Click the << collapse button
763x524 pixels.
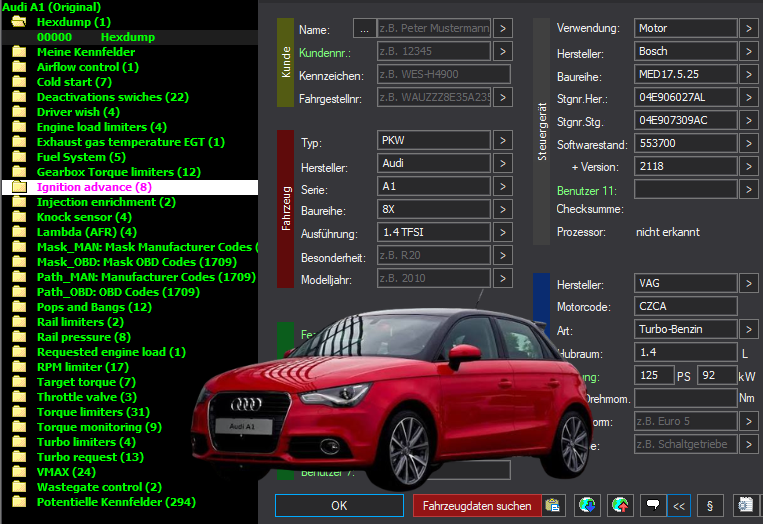tap(679, 506)
